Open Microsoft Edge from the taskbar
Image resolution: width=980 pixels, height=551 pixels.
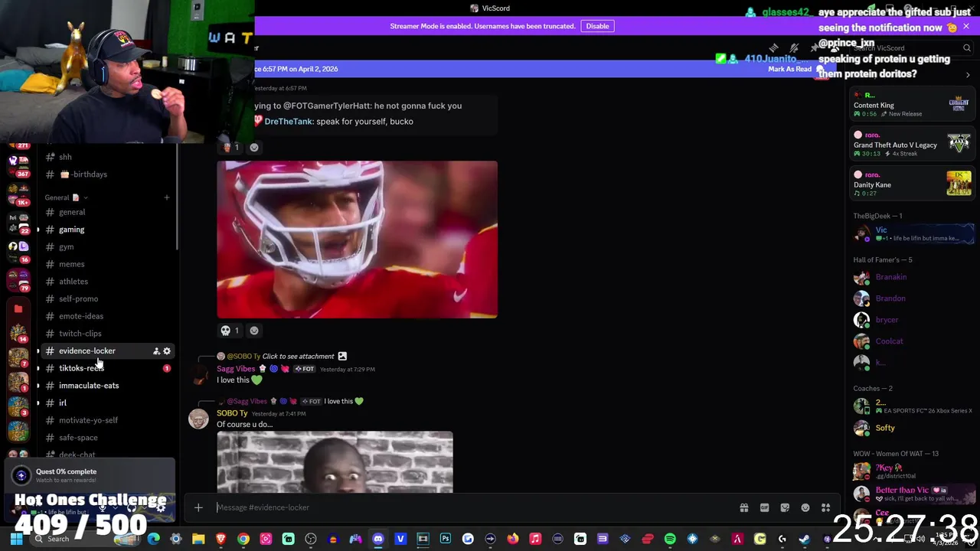[153, 539]
